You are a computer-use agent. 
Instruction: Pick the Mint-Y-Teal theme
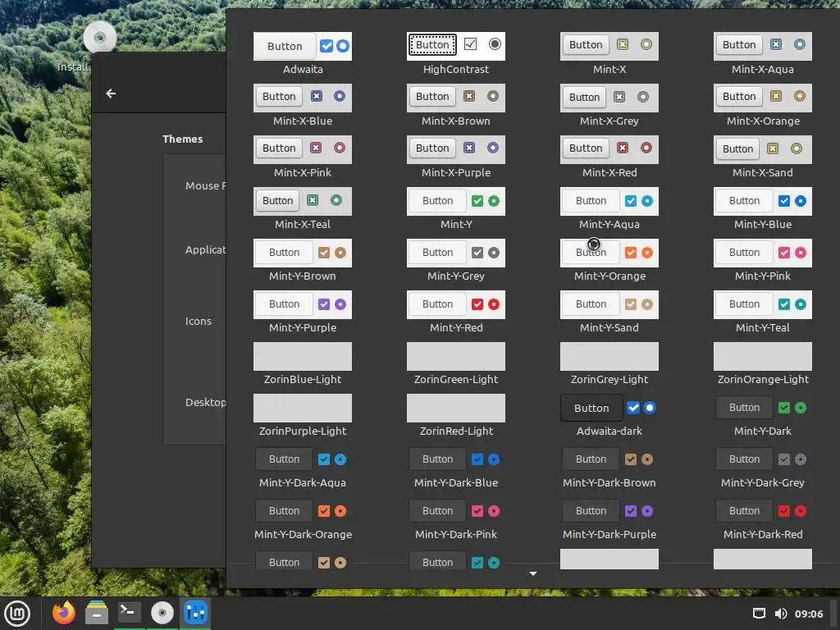[x=763, y=313]
